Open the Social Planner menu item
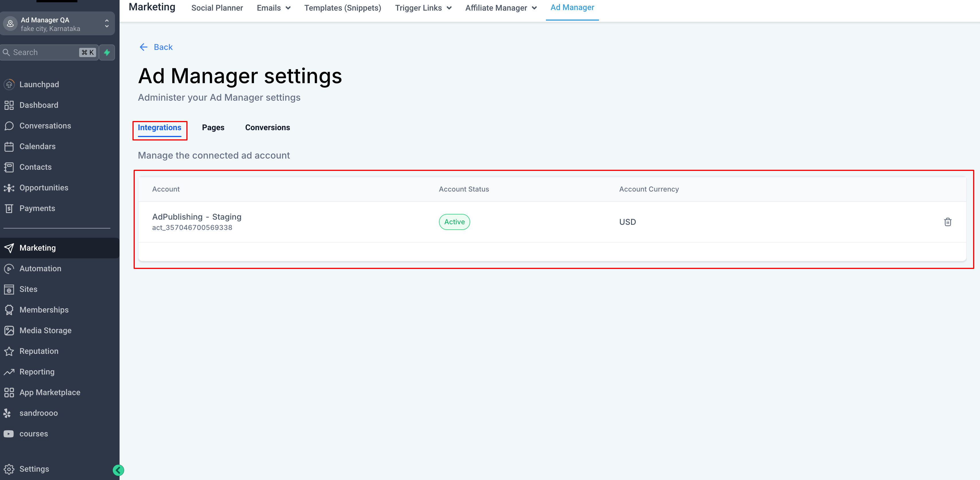The width and height of the screenshot is (980, 480). coord(217,8)
